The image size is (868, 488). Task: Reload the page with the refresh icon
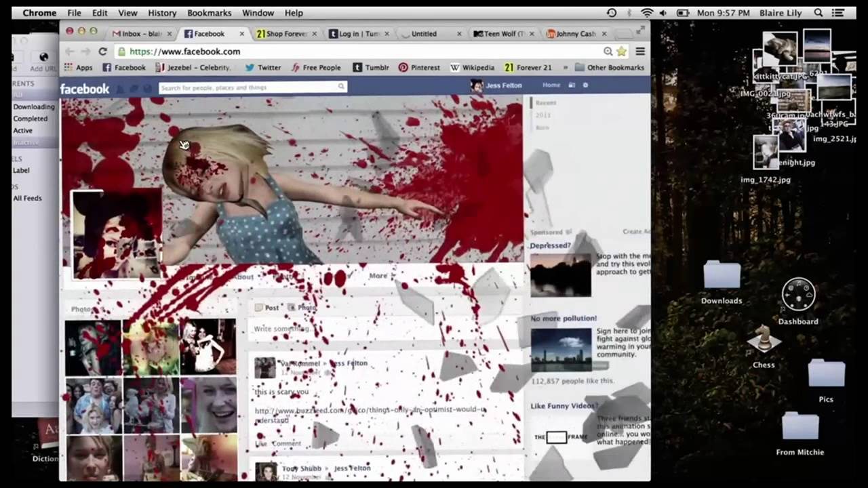(102, 52)
